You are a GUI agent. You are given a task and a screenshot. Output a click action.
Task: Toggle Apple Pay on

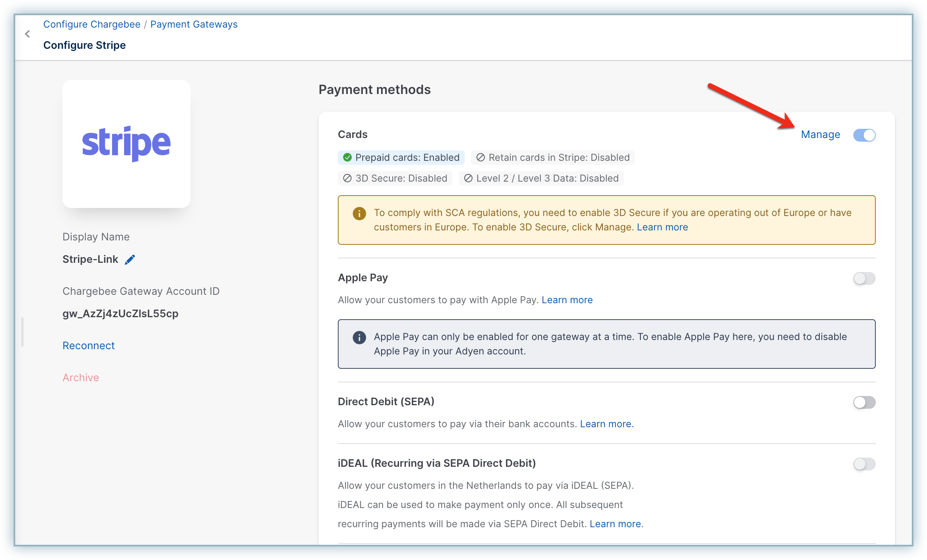coord(864,278)
